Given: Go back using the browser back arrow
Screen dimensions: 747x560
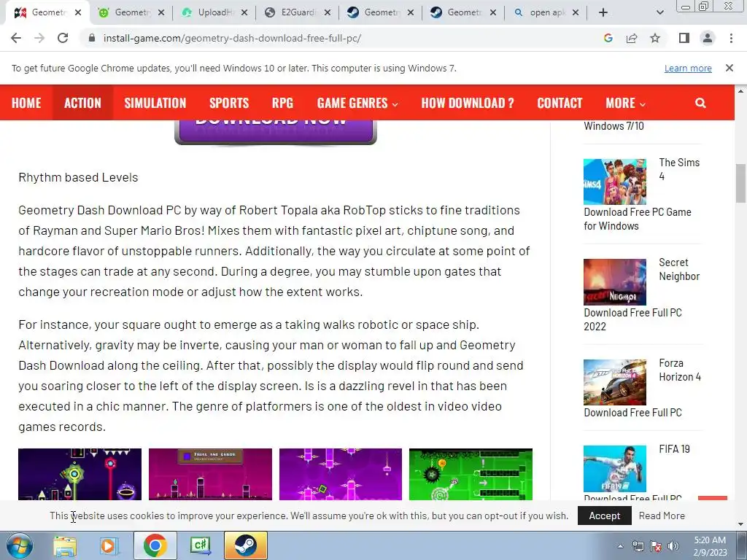Looking at the screenshot, I should (16, 38).
